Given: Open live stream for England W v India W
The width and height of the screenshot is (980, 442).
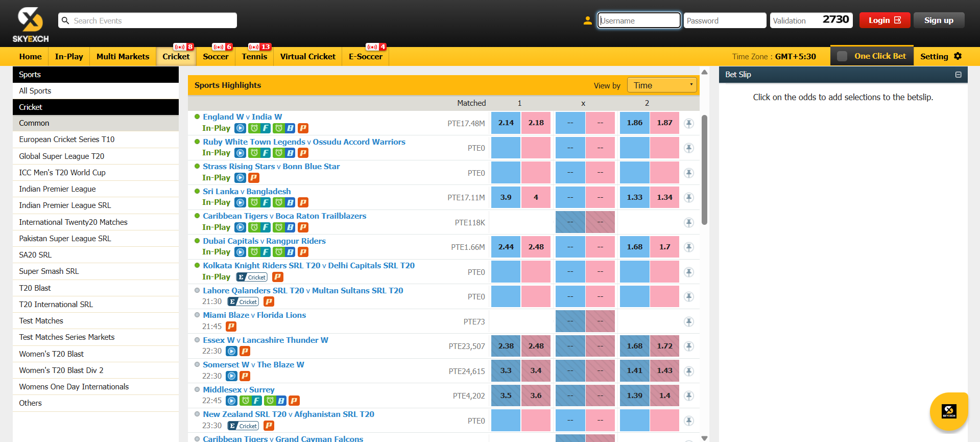Looking at the screenshot, I should (x=240, y=128).
